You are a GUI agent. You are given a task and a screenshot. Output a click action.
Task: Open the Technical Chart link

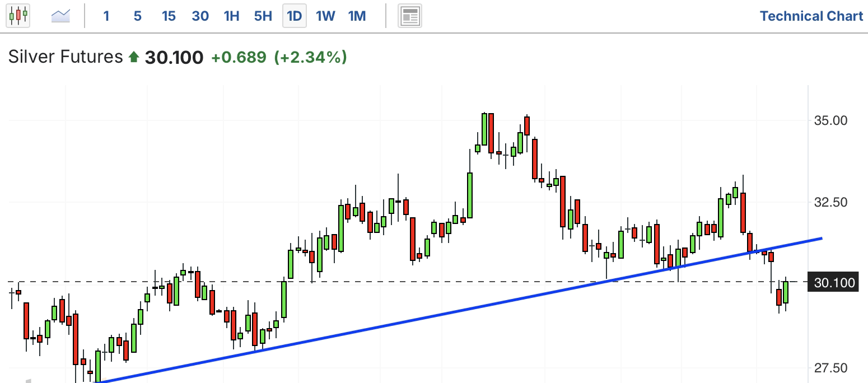tap(811, 16)
